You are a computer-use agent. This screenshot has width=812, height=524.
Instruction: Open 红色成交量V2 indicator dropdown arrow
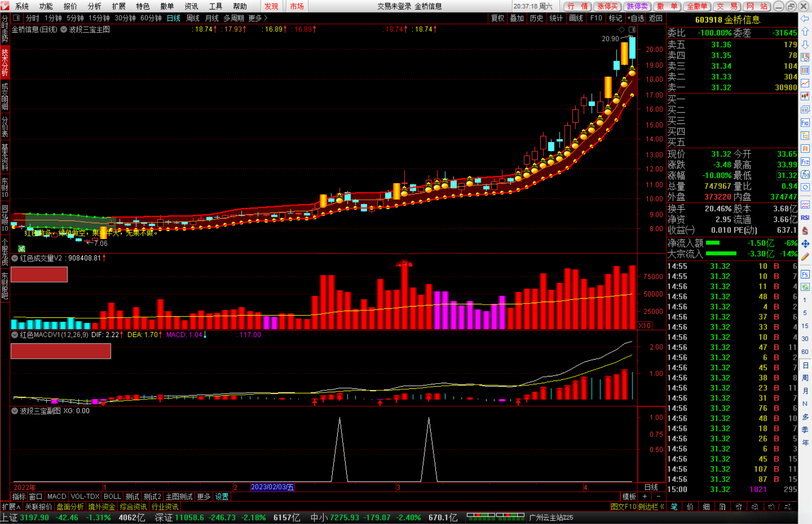pyautogui.click(x=15, y=258)
